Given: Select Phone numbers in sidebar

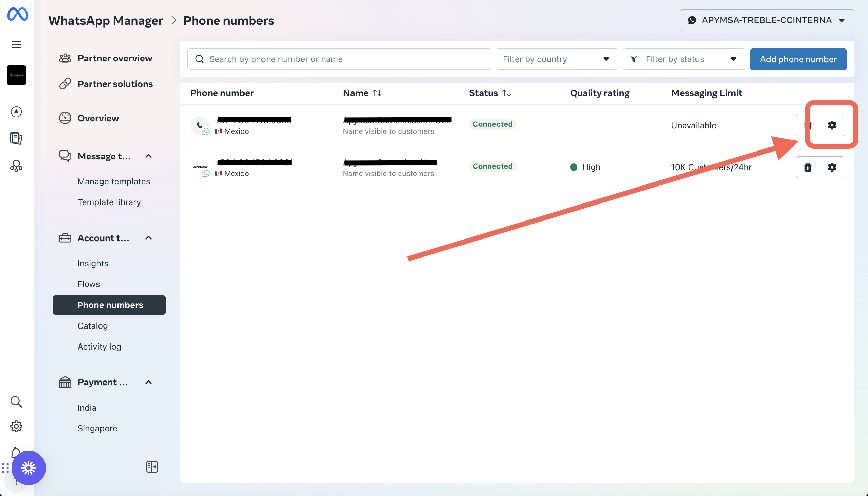Looking at the screenshot, I should tap(109, 305).
